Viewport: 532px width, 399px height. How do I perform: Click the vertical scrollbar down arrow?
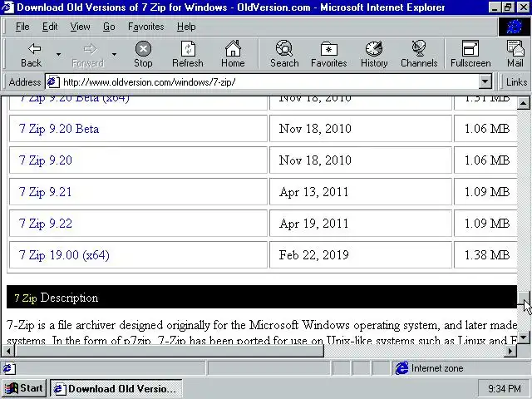point(523,337)
